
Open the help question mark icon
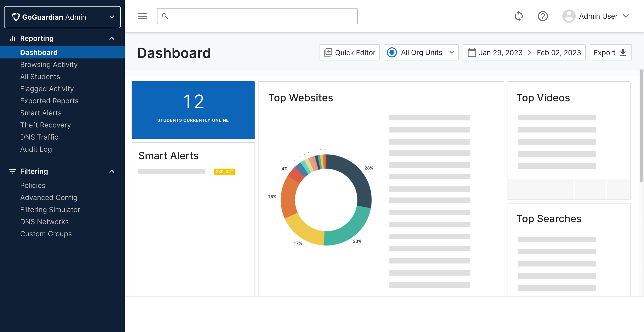pos(543,16)
